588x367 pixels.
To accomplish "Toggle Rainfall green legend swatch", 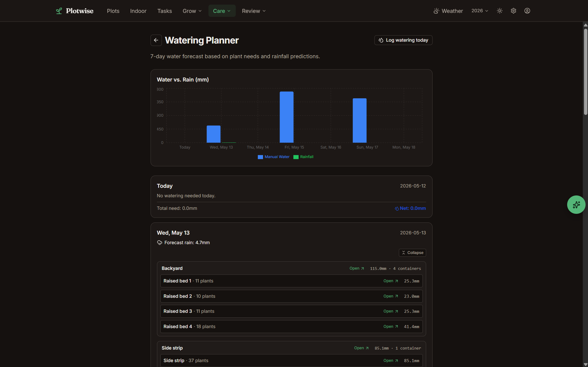I will click(296, 157).
